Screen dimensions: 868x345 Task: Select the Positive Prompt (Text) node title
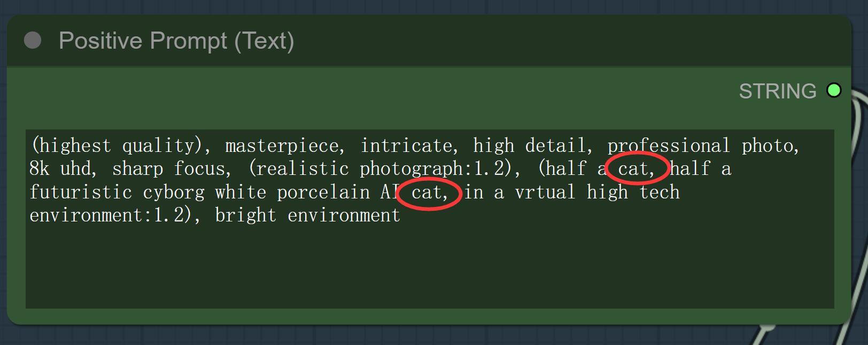[176, 41]
